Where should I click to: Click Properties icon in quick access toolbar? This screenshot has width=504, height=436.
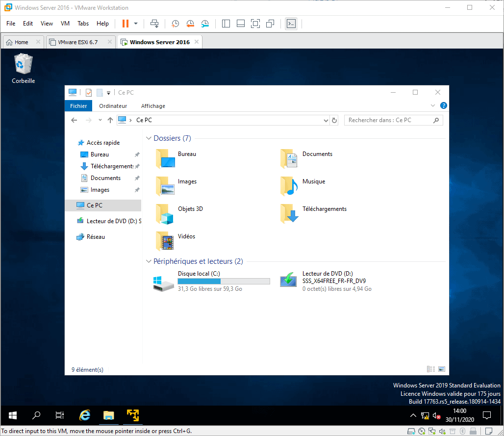tap(89, 93)
